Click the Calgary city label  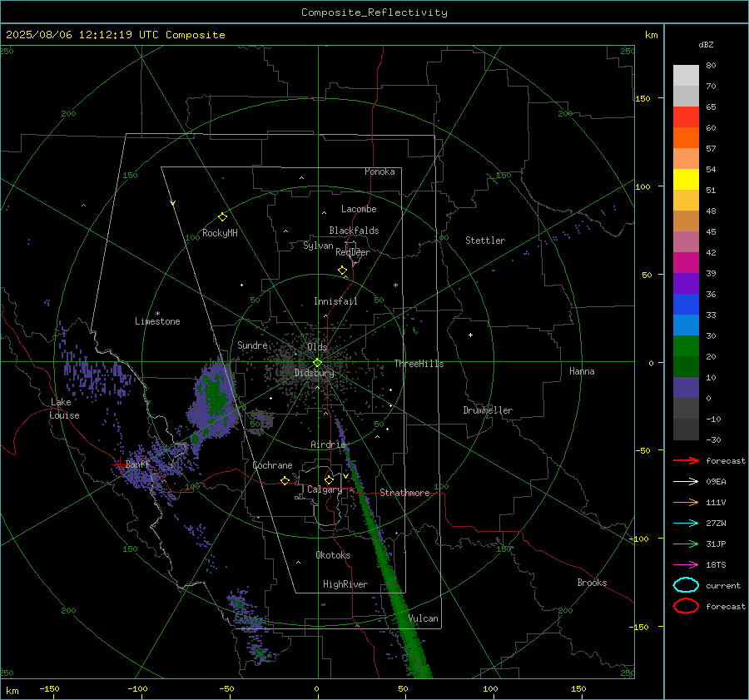tap(325, 489)
